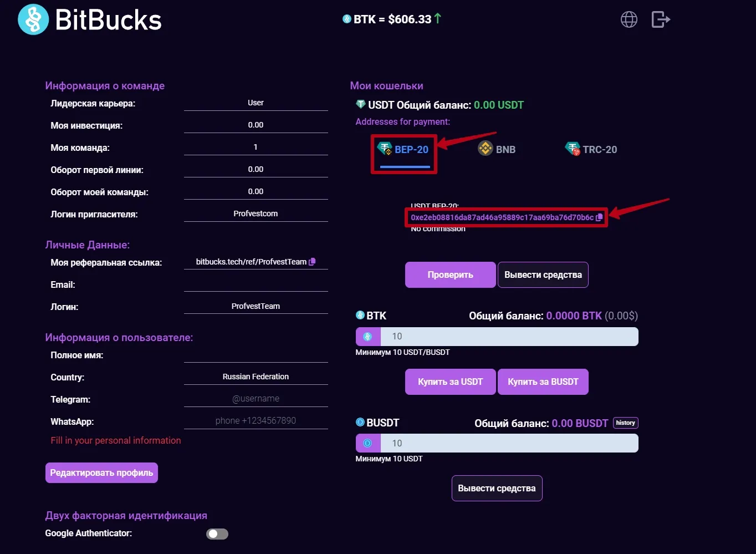Copy the USDT BEP-20 wallet address icon
This screenshot has height=554, width=756.
pyautogui.click(x=599, y=217)
